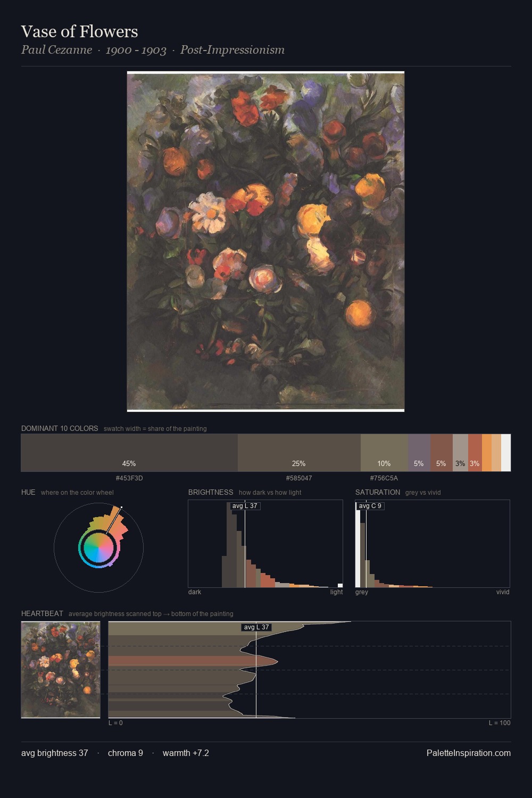This screenshot has width=532, height=798.
Task: Click the 'avg L 37' label in Heartbeat chart
Action: point(257,627)
